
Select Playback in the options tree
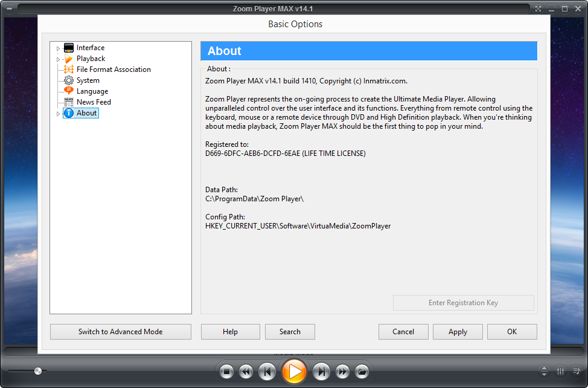tap(91, 59)
